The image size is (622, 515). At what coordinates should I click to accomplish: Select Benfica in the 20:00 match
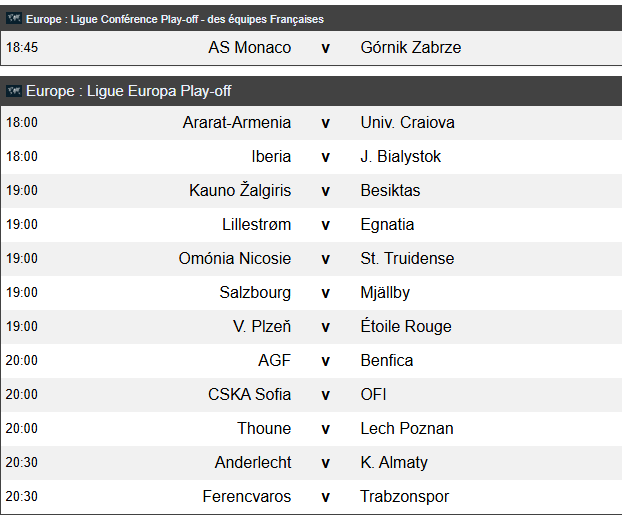386,361
